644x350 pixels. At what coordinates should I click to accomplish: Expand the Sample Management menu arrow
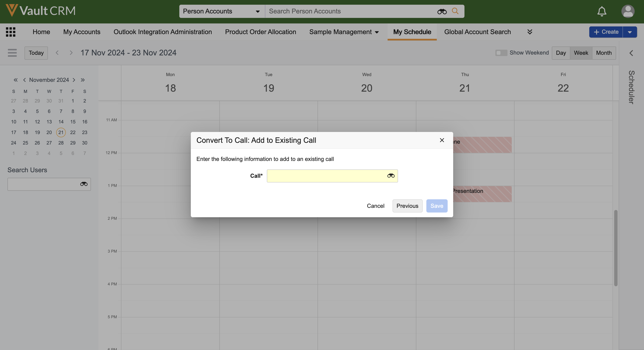(377, 32)
